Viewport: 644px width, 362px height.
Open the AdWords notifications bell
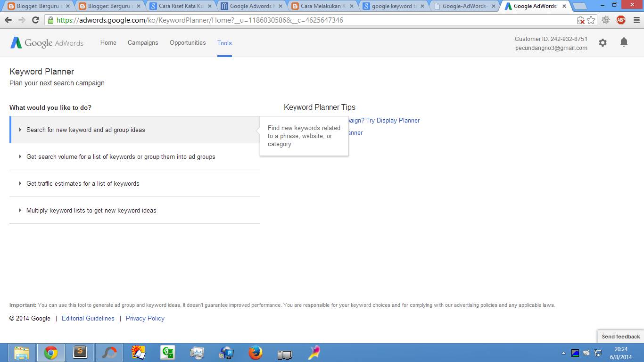click(624, 42)
